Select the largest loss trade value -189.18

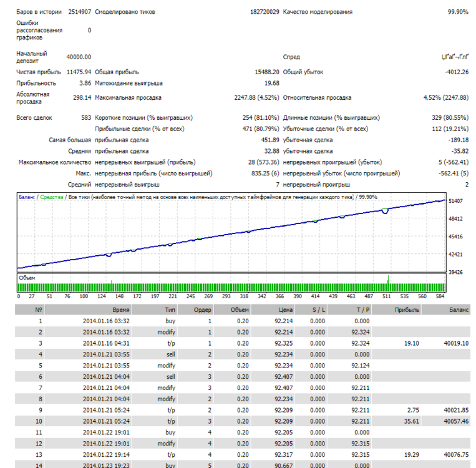pyautogui.click(x=459, y=140)
